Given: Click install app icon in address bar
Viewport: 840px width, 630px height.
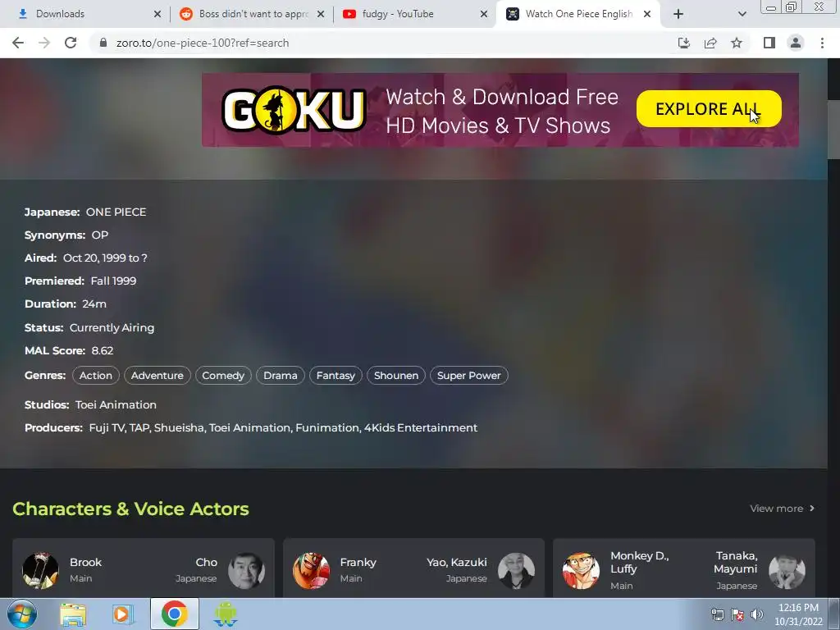Looking at the screenshot, I should (683, 43).
